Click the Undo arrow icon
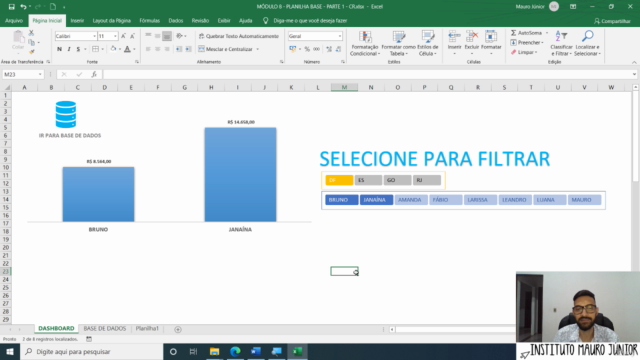Screen dimensions: 640x360 point(23,7)
